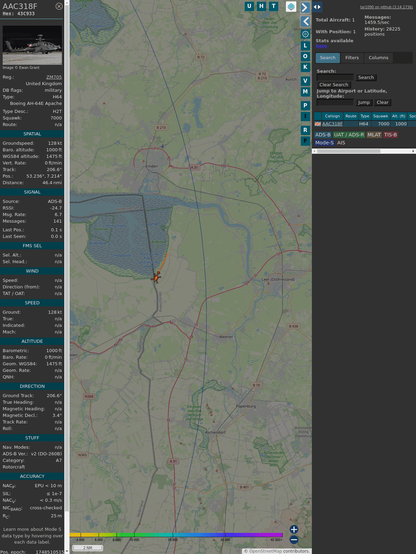Open the tar1090 on github link
This screenshot has height=554, width=416.
coord(386,7)
